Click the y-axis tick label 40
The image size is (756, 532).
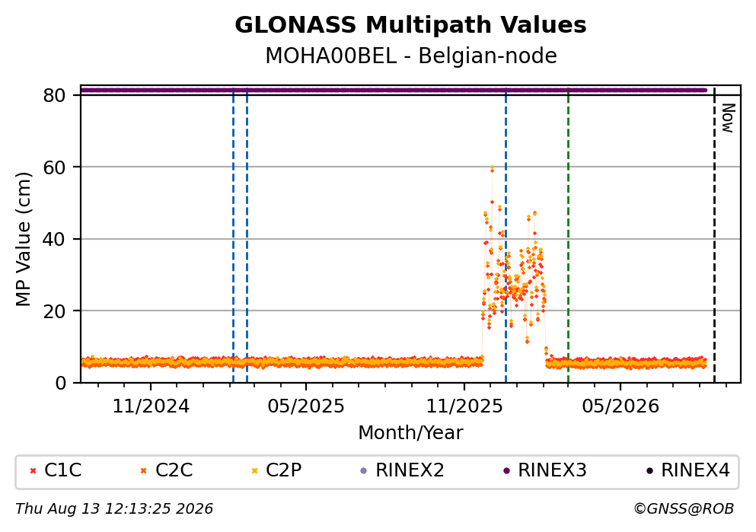54,239
